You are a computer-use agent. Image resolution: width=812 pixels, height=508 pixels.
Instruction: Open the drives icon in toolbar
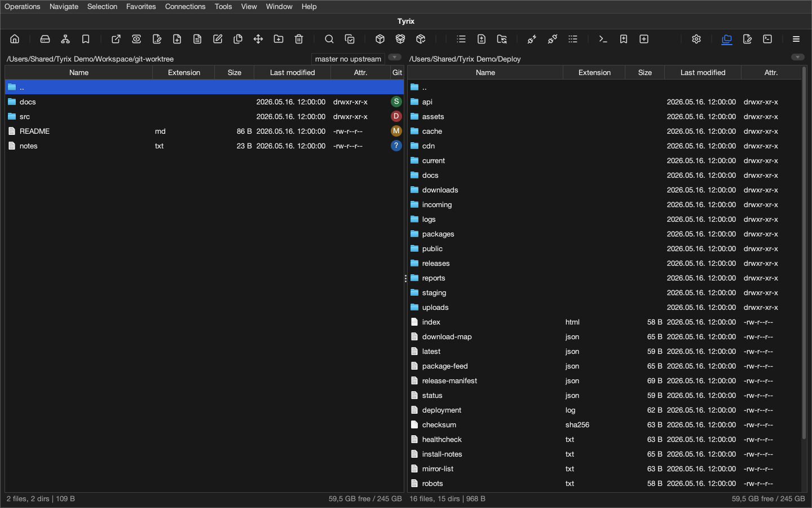point(45,39)
